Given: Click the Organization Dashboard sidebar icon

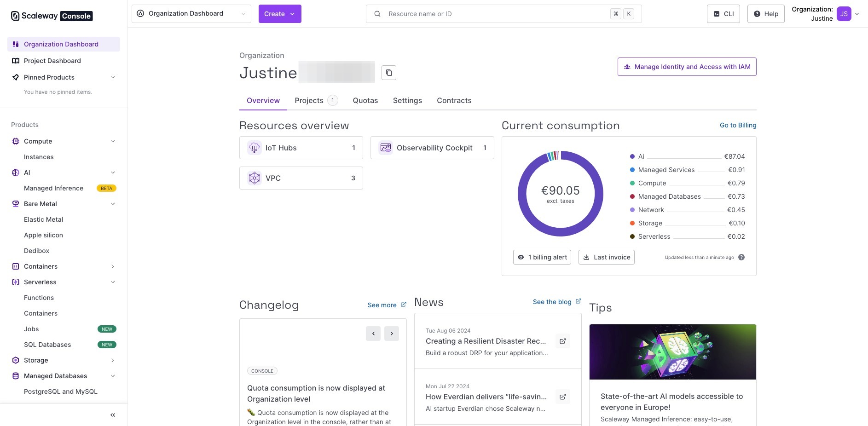Looking at the screenshot, I should (16, 44).
